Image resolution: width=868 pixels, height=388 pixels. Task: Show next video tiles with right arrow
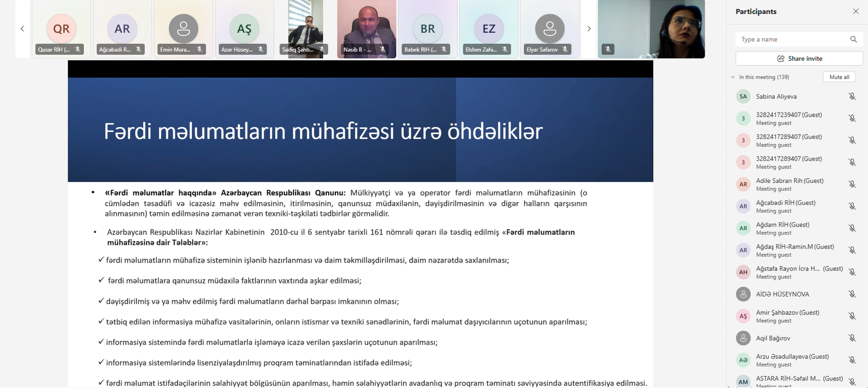pyautogui.click(x=589, y=29)
